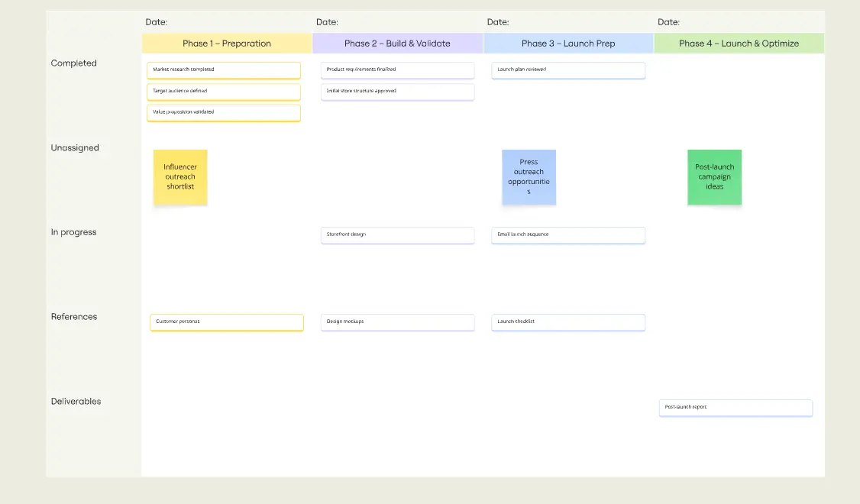This screenshot has width=860, height=504.
Task: Open the Storefront design card
Action: click(x=397, y=234)
